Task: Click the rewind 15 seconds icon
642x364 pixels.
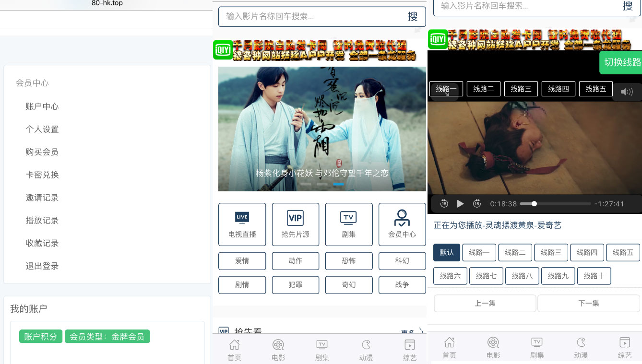Action: click(x=444, y=204)
